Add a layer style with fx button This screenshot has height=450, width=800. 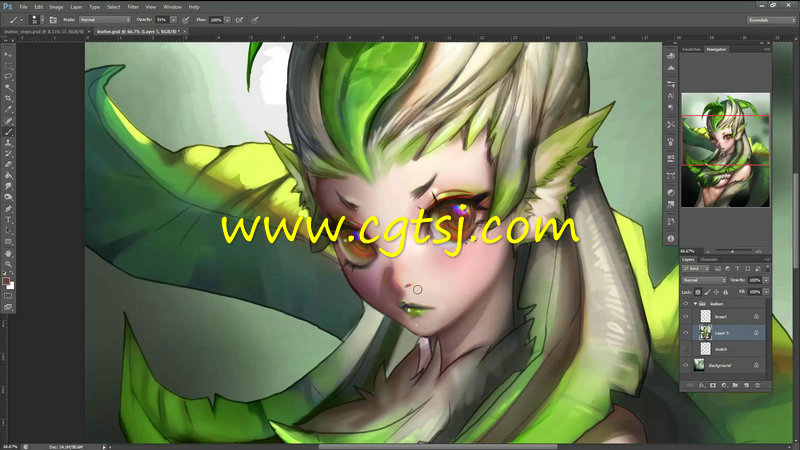pyautogui.click(x=702, y=385)
